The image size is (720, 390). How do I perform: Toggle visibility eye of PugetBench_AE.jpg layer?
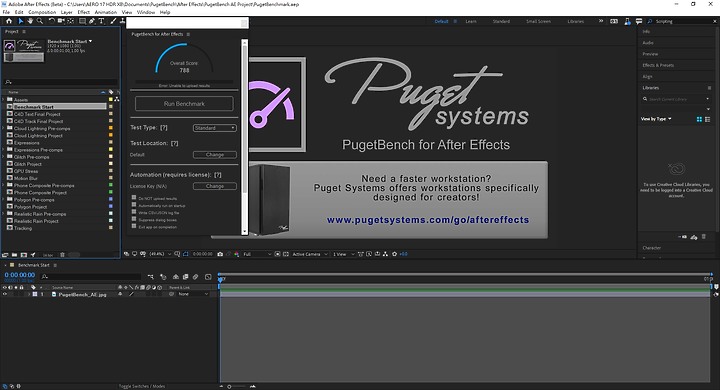5,294
